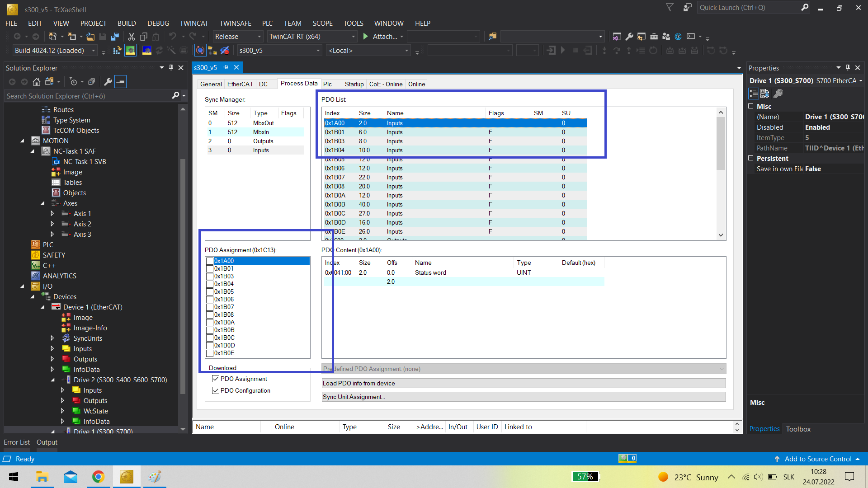Switch to the Startup tab

[x=354, y=84]
